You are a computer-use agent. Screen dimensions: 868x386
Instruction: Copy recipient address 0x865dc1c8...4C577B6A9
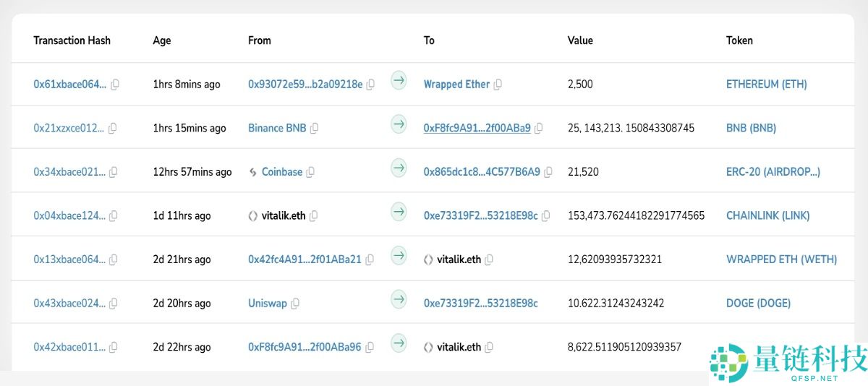click(x=548, y=172)
